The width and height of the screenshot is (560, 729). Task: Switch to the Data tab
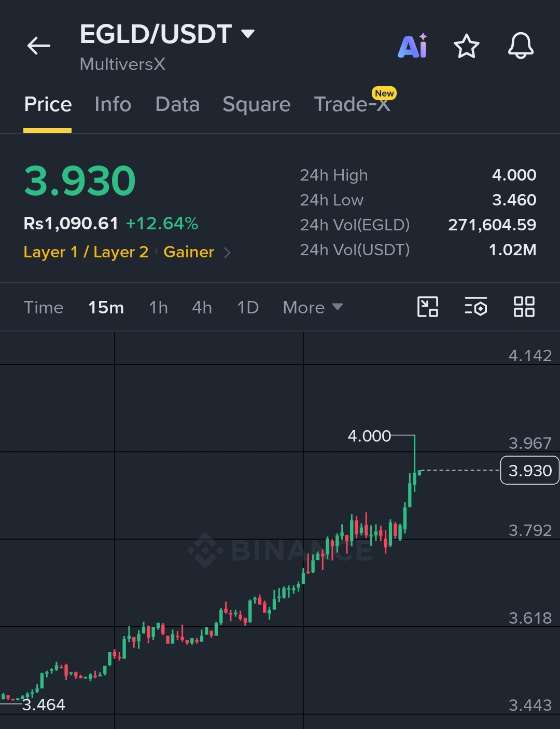tap(177, 104)
